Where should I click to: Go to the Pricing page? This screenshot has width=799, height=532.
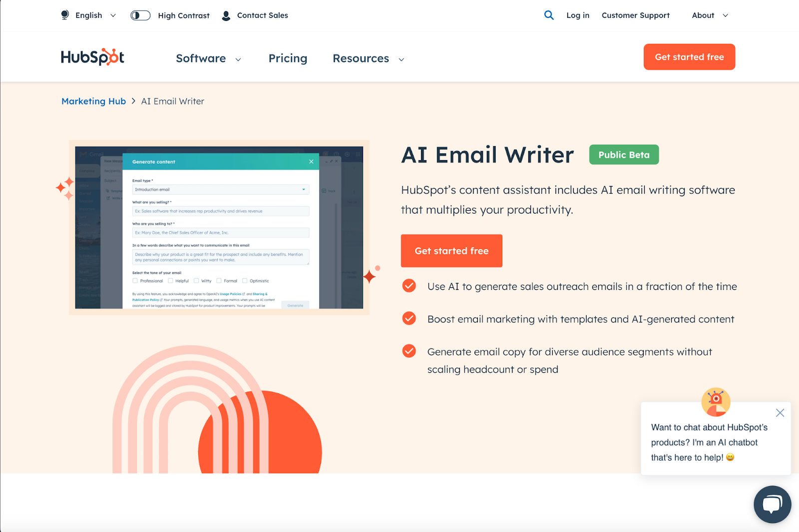(288, 58)
